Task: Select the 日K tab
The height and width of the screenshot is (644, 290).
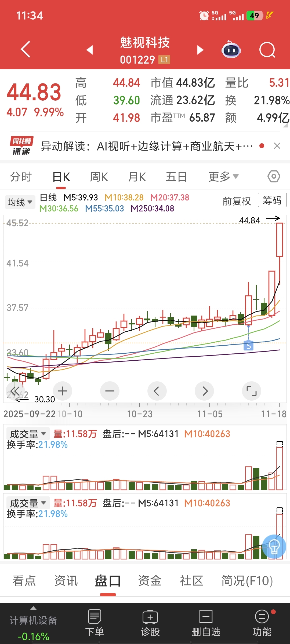Action: (61, 177)
